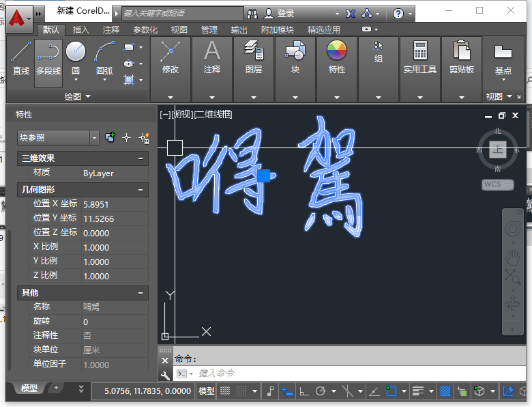Viewport: 532px width, 407px height.
Task: Click the select objects crosshair icon
Action: (x=127, y=137)
